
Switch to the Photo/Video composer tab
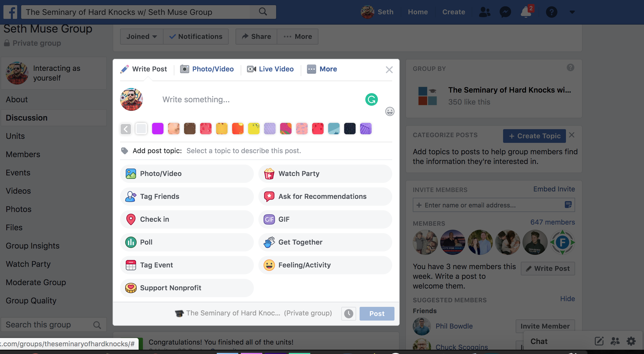207,69
